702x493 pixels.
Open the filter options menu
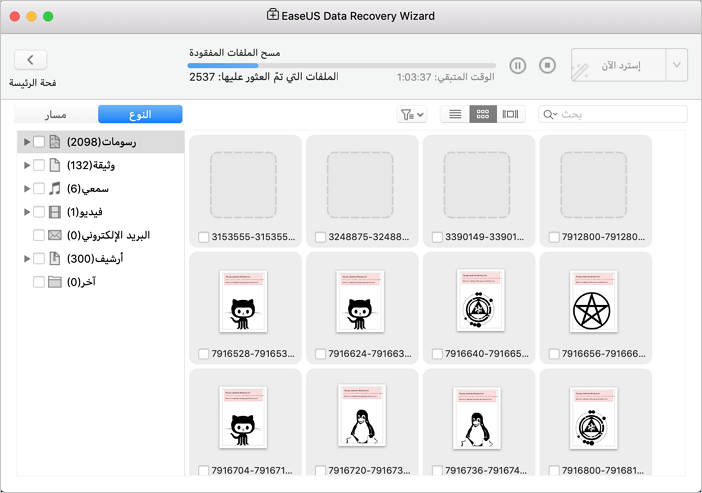point(411,115)
